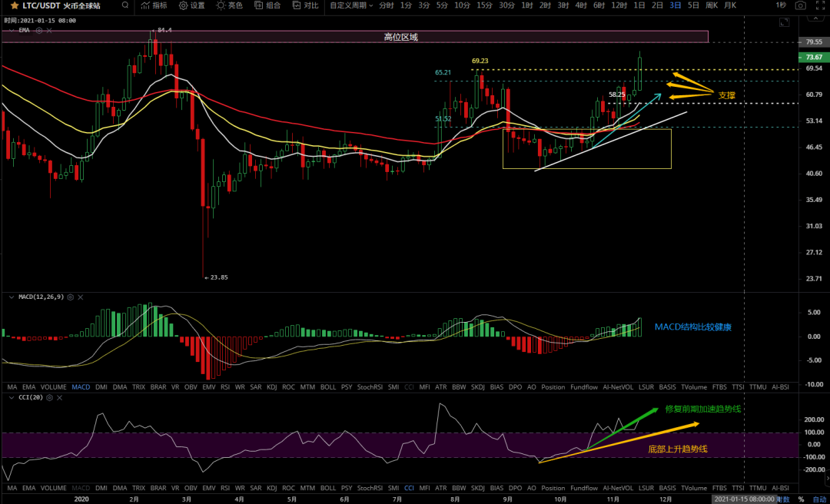Open the 指标 indicators menu
This screenshot has height=504, width=830.
click(156, 7)
